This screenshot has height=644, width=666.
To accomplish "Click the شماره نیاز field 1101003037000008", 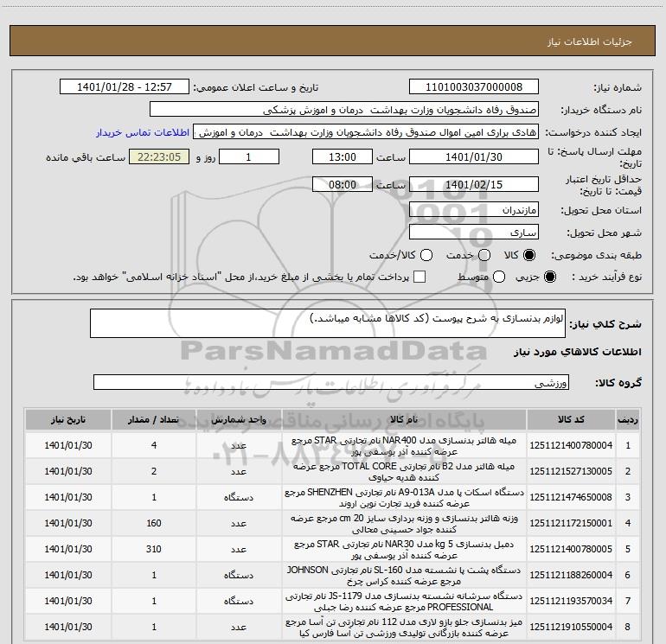I will (x=474, y=87).
